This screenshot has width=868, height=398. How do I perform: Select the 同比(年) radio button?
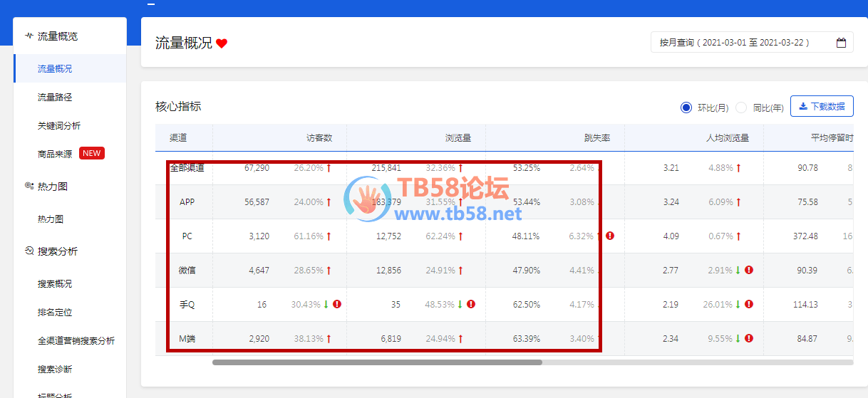[x=741, y=108]
